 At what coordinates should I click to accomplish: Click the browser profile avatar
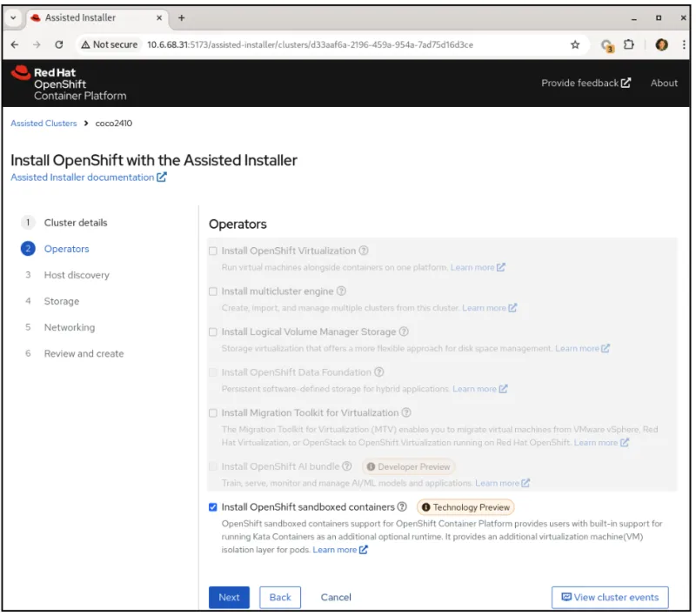coord(662,43)
